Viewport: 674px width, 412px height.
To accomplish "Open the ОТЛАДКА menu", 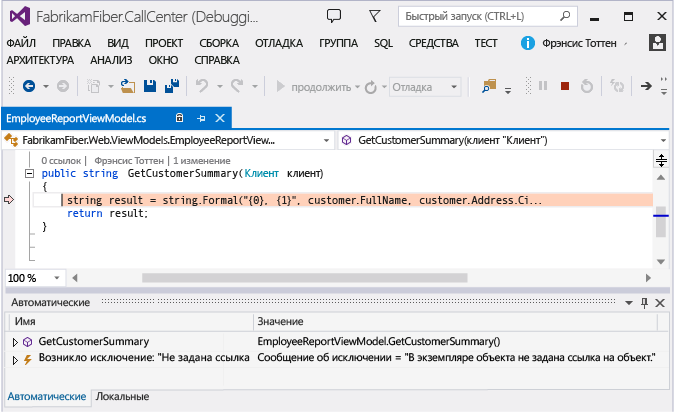I will click(279, 43).
